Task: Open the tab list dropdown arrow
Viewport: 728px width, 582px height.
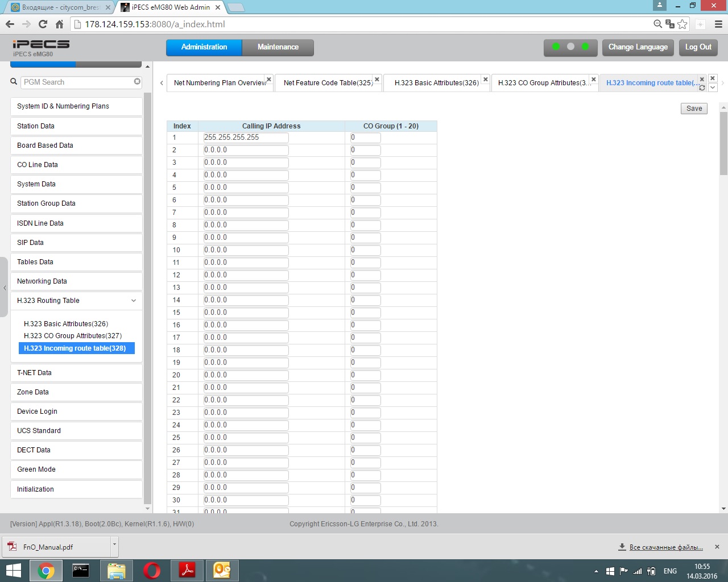Action: point(713,88)
